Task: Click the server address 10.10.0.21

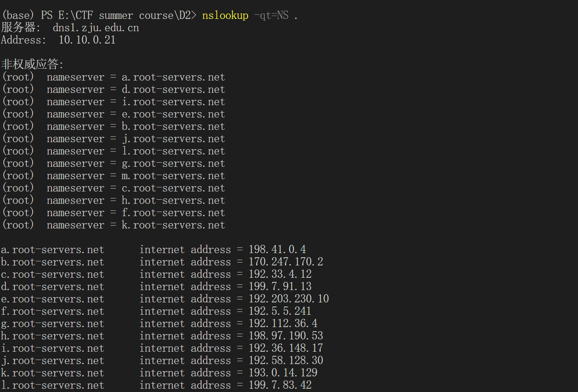Action: [87, 40]
